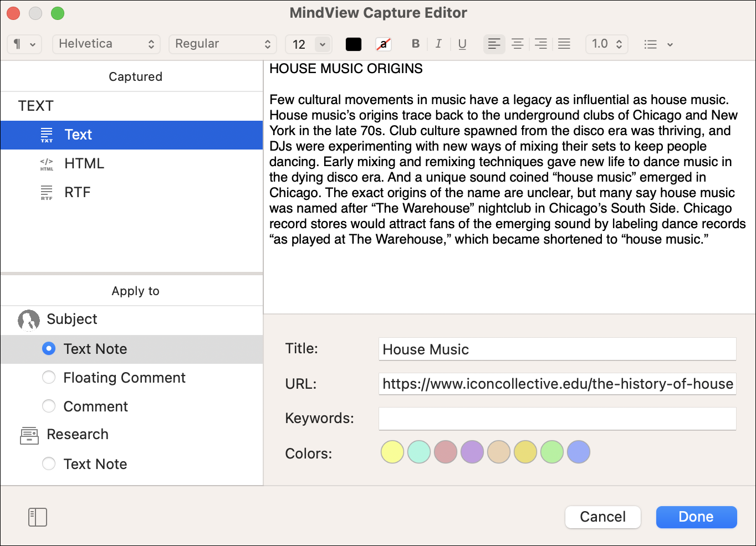Select Text Note under Research

tap(49, 464)
